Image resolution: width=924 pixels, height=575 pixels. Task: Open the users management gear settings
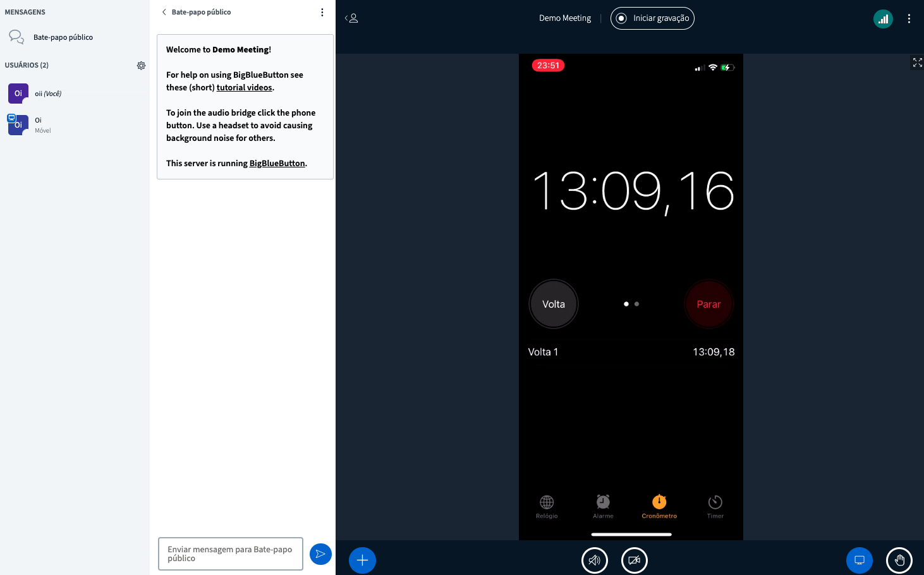[141, 65]
